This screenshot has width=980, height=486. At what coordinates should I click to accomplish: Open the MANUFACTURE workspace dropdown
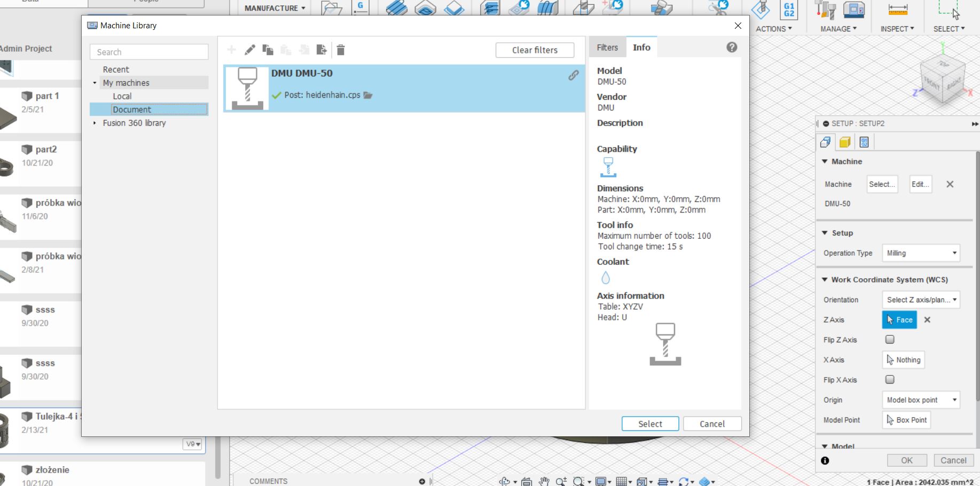point(275,8)
